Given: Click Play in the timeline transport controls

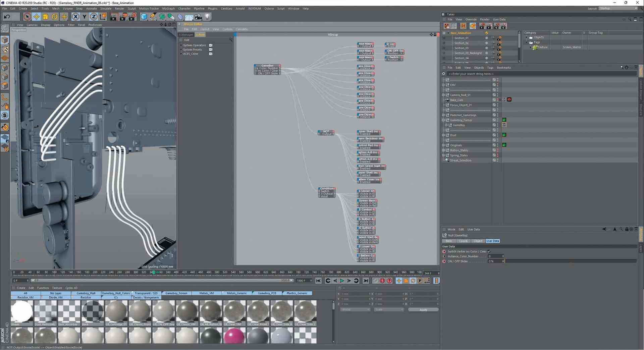Looking at the screenshot, I should point(342,281).
